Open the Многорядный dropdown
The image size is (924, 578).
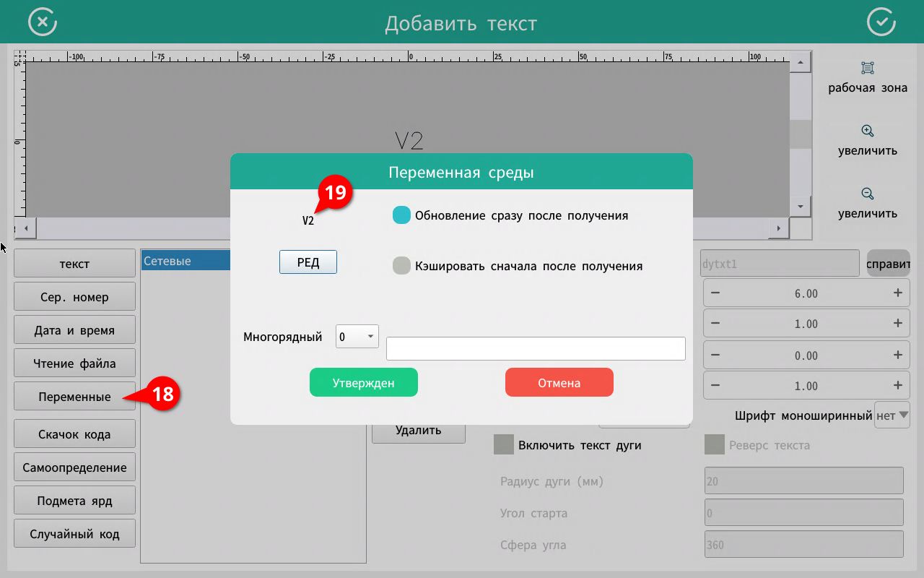357,337
